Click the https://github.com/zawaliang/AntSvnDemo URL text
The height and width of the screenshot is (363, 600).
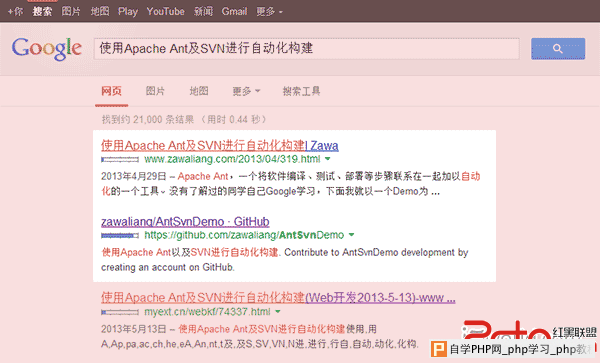(x=244, y=235)
